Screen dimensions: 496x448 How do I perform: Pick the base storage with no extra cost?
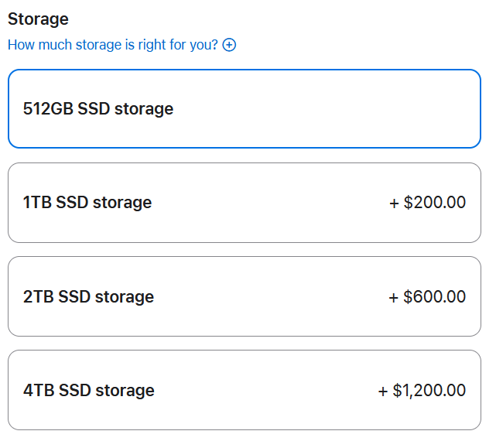coord(244,108)
